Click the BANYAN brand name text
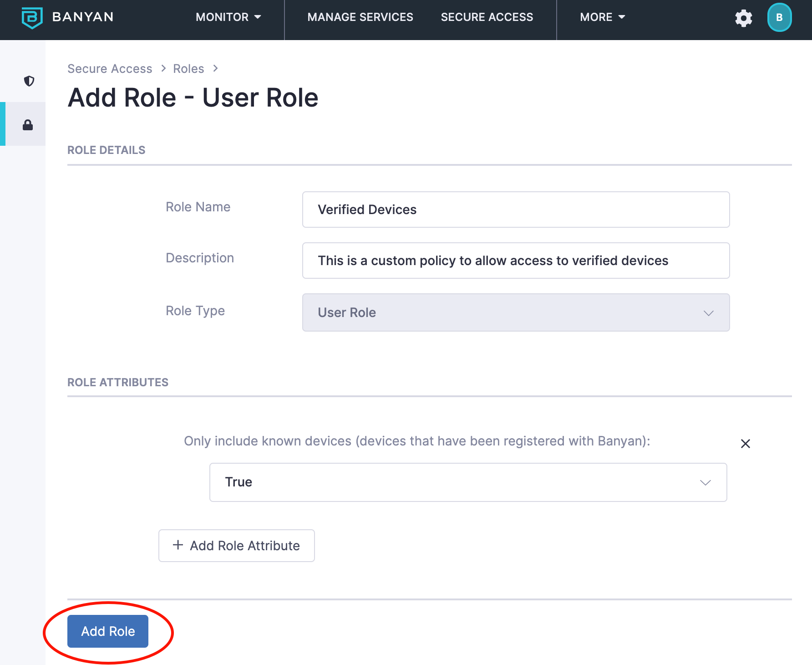This screenshot has width=812, height=665. [83, 17]
